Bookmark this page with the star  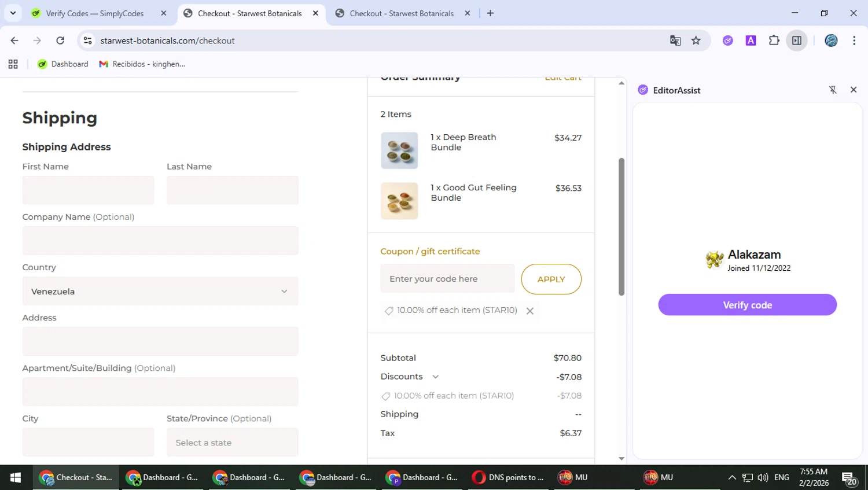pos(696,40)
